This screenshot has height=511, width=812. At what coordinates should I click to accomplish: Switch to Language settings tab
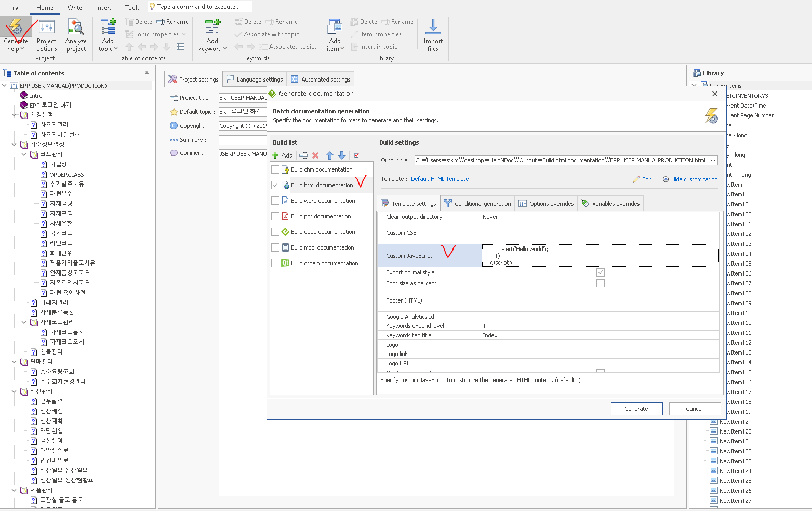pos(255,79)
